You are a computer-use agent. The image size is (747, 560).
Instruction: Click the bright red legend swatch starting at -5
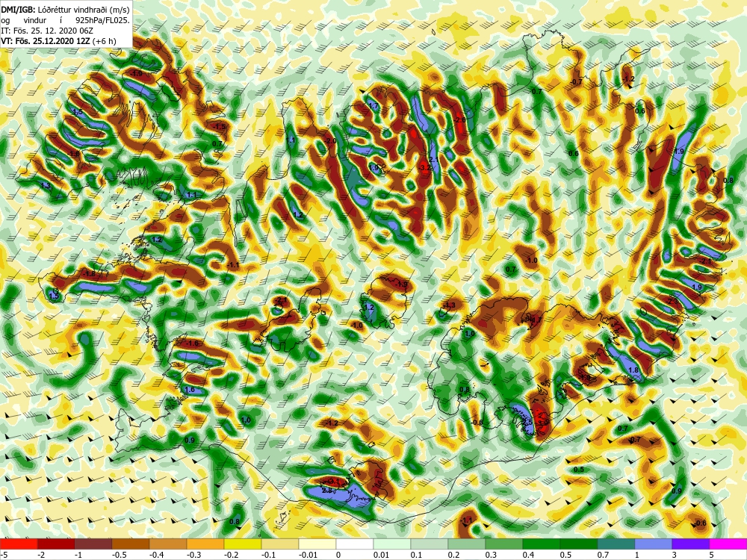pos(19,544)
